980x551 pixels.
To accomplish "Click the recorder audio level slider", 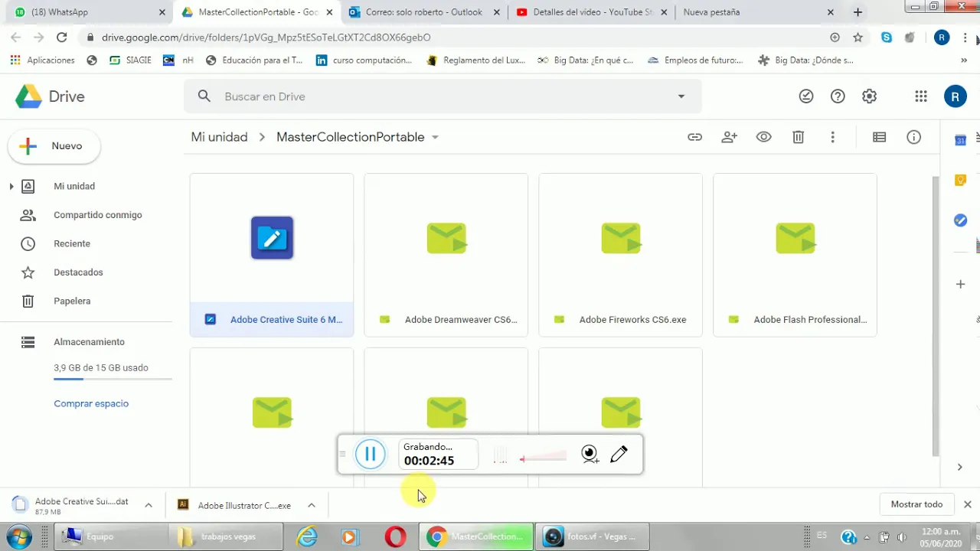I will [543, 458].
